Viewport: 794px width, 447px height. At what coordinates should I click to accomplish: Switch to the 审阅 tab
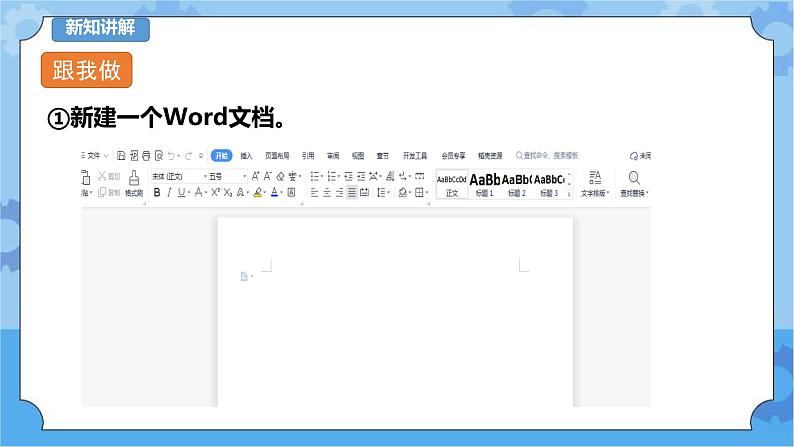point(333,156)
